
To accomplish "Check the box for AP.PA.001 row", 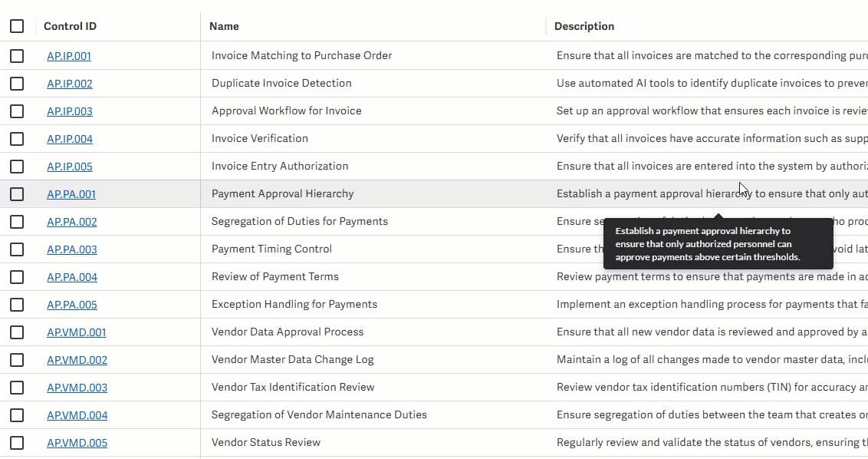I will pos(17,194).
